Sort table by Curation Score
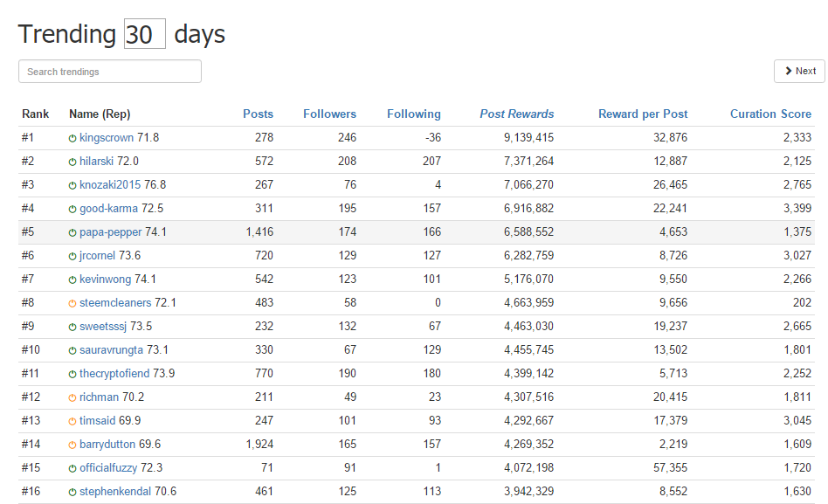Viewport: 828px width, 504px height. tap(770, 114)
